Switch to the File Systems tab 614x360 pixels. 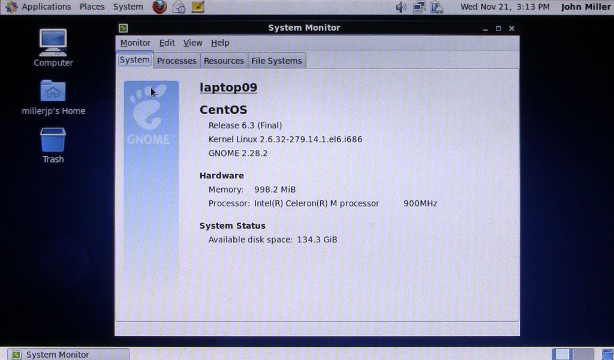coord(276,61)
